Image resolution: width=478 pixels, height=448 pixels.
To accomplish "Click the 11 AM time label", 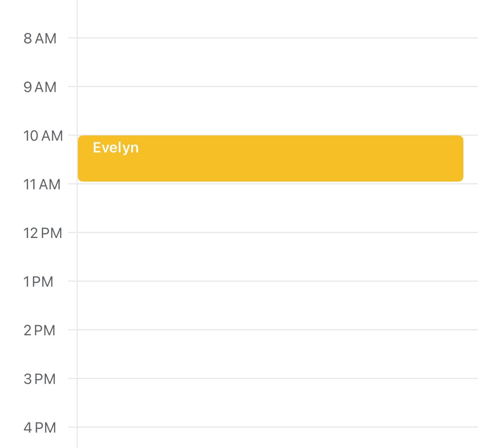I will pos(42,184).
